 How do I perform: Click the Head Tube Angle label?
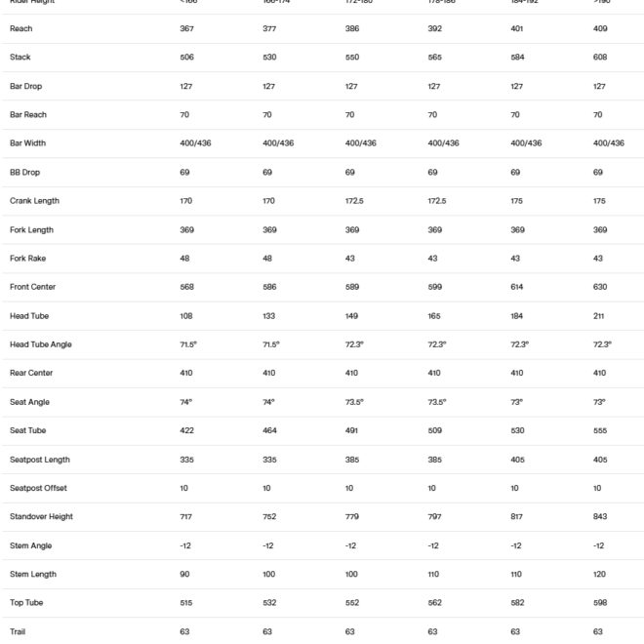(x=41, y=344)
